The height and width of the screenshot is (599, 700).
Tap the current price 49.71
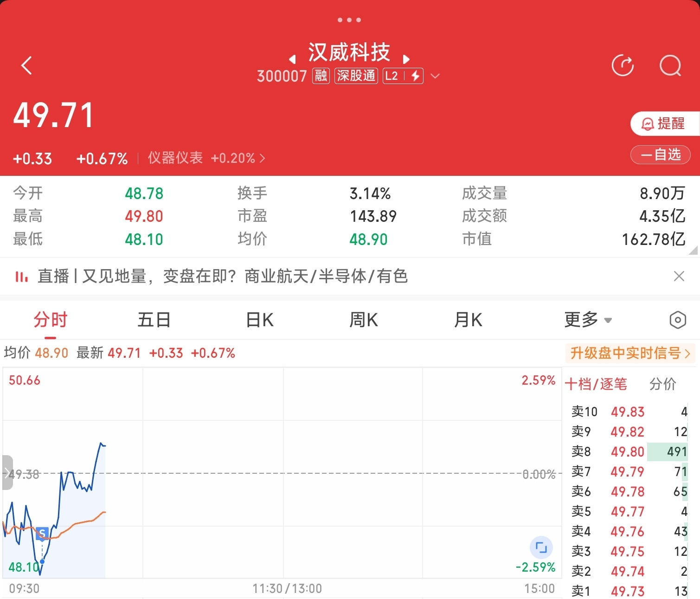tap(54, 116)
